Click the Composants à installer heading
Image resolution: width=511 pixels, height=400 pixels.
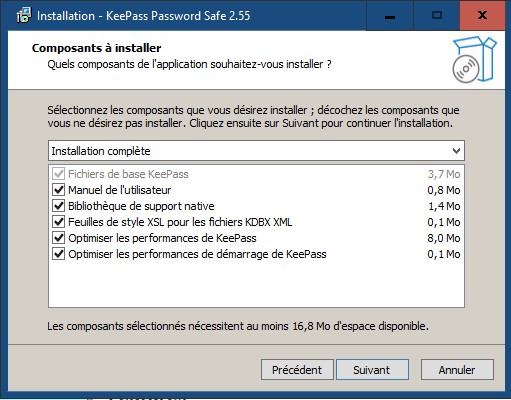click(97, 48)
